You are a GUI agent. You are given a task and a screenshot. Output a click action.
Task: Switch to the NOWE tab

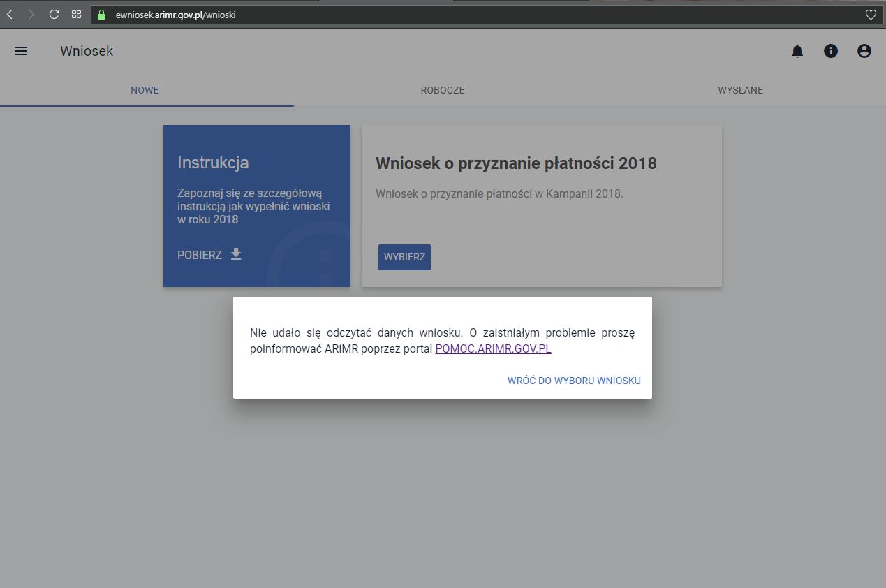[x=145, y=90]
